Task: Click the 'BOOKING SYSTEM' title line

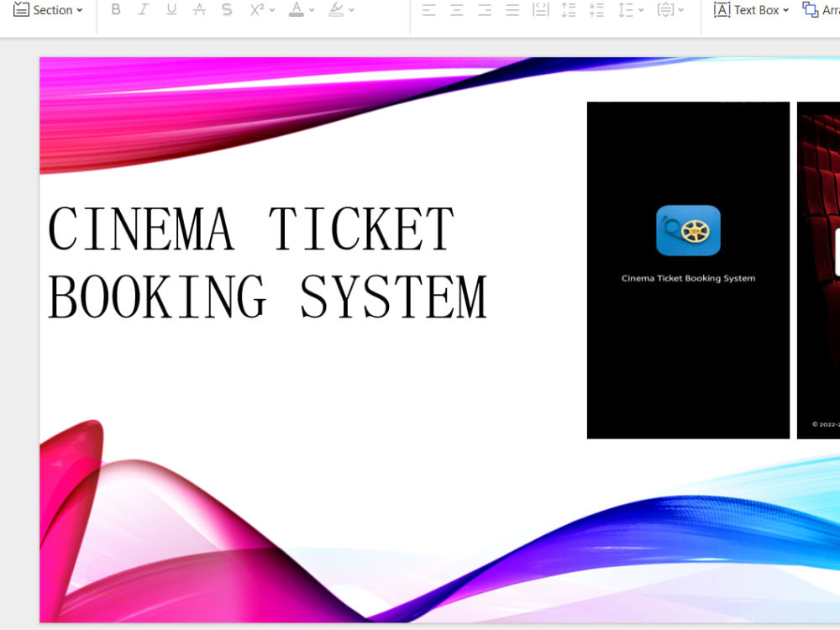Action: (x=268, y=297)
